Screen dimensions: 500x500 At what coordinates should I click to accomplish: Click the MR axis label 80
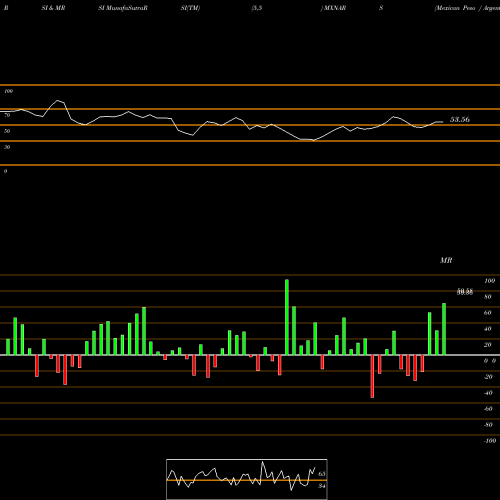[488, 297]
